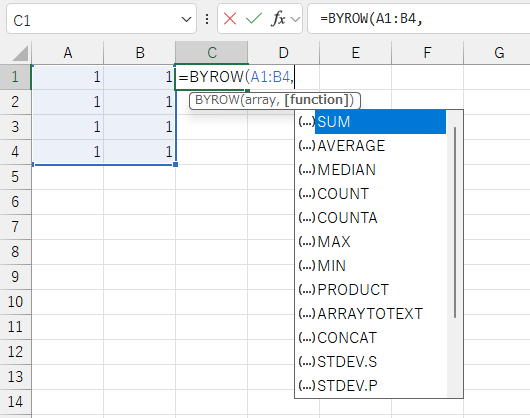The height and width of the screenshot is (418, 530).
Task: Choose AVERAGE from the function list
Action: (x=371, y=146)
